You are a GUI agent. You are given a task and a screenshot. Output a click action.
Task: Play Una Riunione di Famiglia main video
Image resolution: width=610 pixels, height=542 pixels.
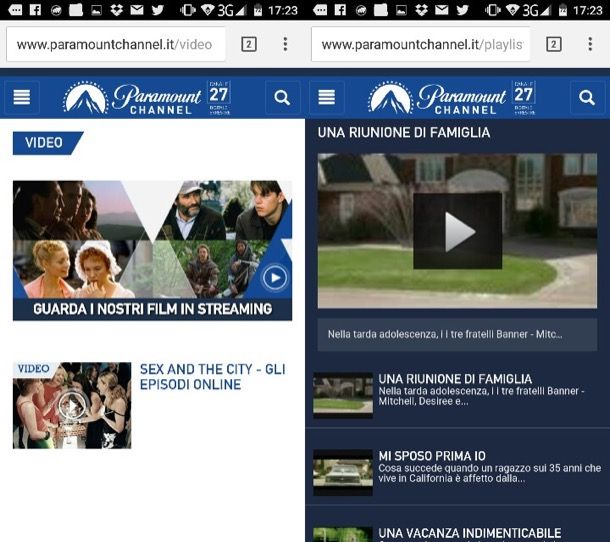click(x=458, y=231)
